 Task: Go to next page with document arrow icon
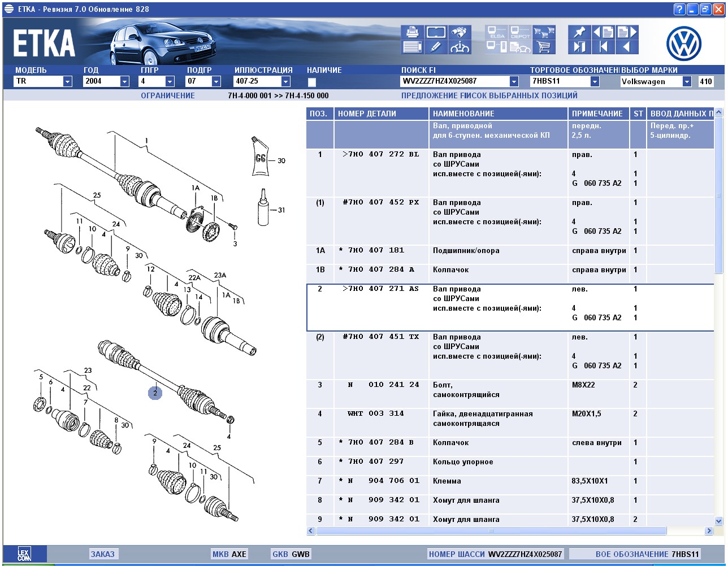pyautogui.click(x=627, y=32)
